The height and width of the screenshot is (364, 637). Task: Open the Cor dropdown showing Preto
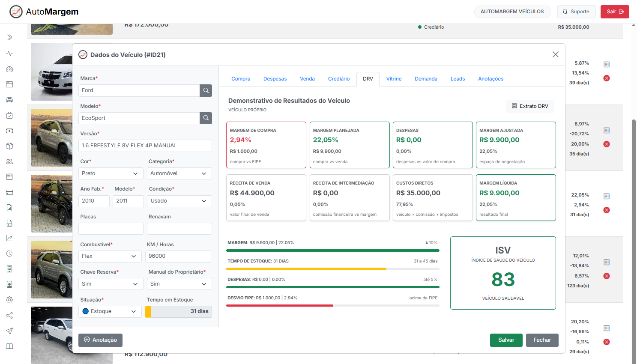tap(111, 173)
